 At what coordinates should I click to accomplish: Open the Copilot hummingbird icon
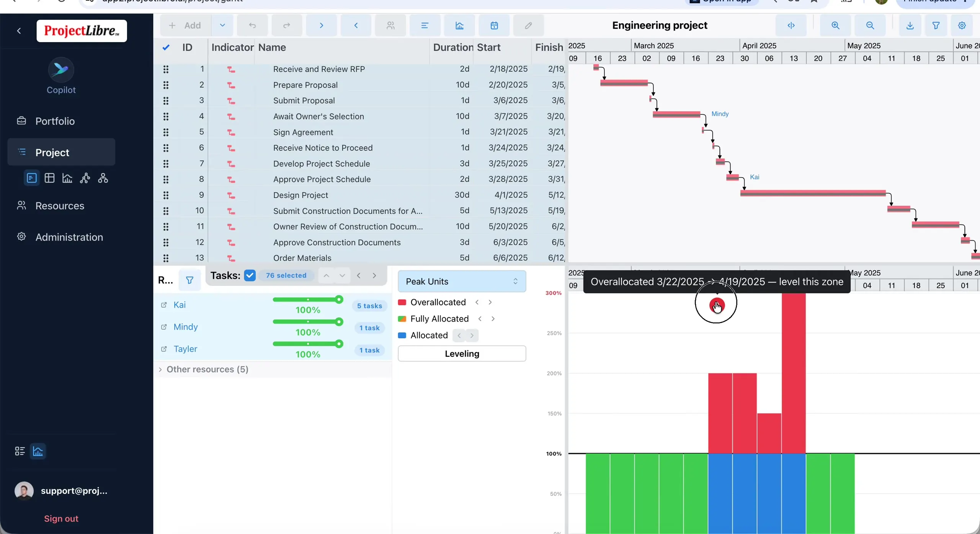coord(61,69)
